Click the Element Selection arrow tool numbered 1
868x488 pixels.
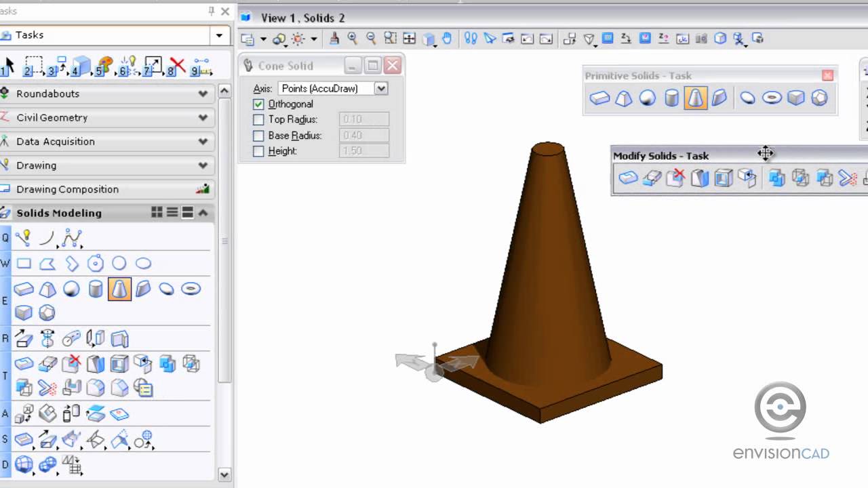click(9, 66)
